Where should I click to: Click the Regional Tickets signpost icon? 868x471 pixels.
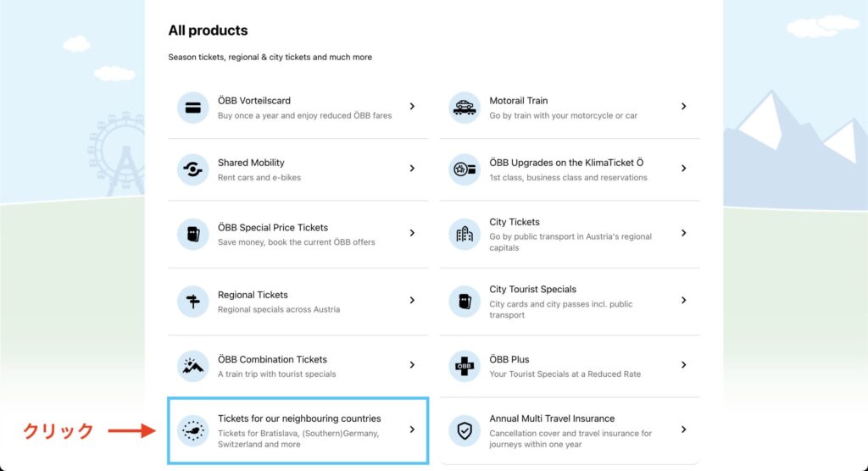tap(192, 302)
